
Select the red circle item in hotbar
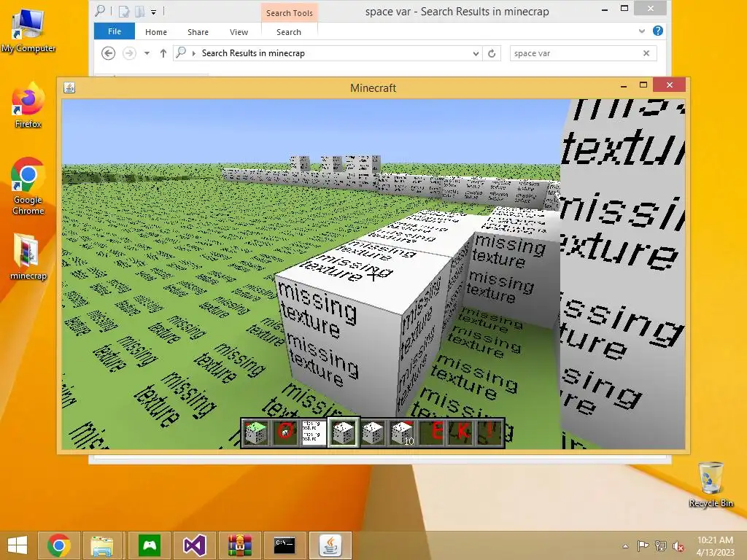tap(285, 432)
